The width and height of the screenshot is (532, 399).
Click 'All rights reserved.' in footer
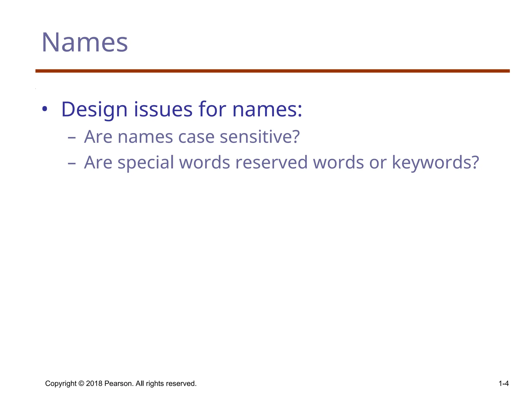pos(166,383)
